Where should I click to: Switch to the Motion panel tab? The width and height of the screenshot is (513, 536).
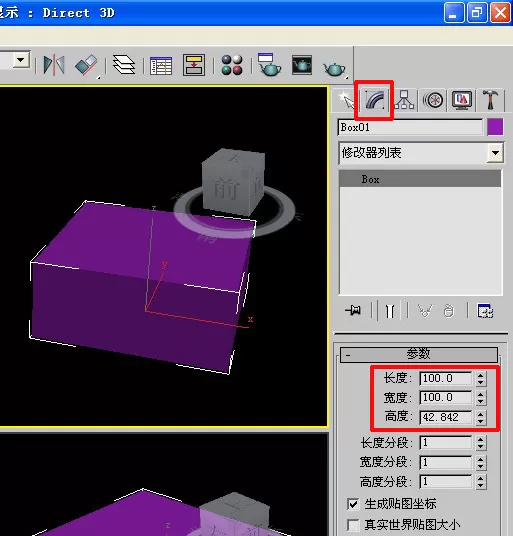(x=433, y=100)
